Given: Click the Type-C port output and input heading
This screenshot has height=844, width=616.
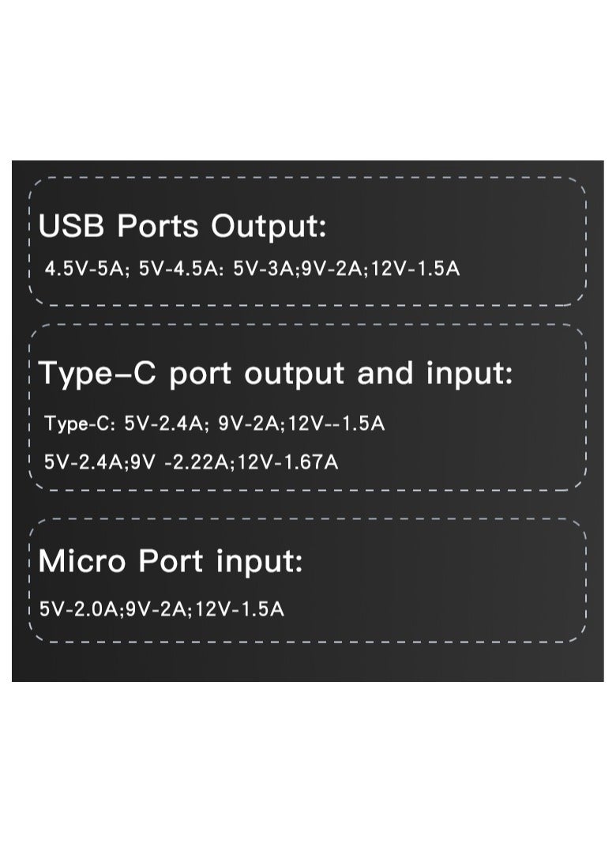Looking at the screenshot, I should (x=276, y=374).
